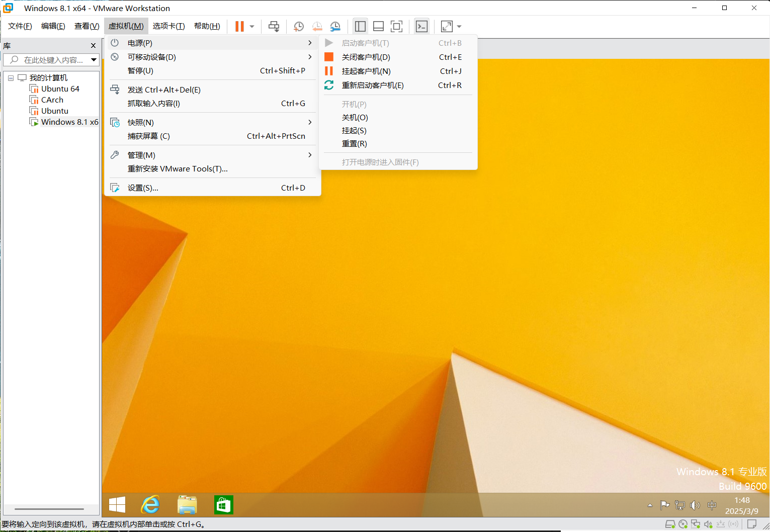This screenshot has height=532, width=770.
Task: Click the CD/DVD drive status bar icon
Action: click(x=682, y=524)
